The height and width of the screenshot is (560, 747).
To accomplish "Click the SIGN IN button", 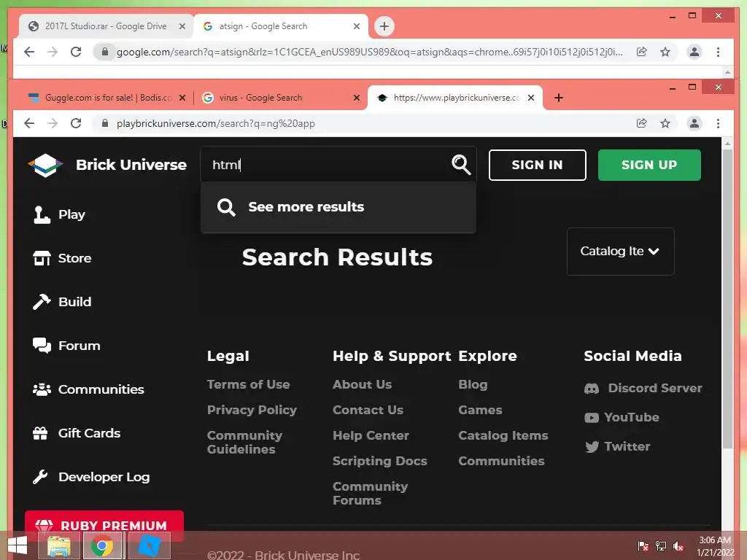I will pyautogui.click(x=537, y=166).
